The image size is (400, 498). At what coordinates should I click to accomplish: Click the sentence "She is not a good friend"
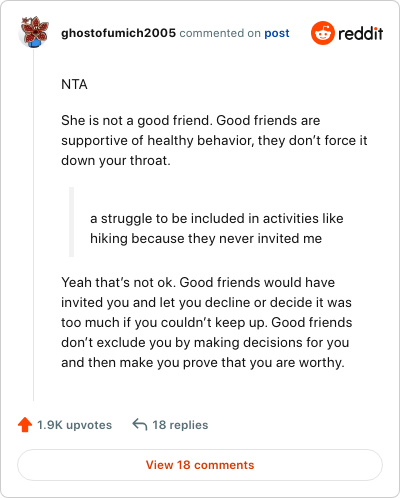click(137, 120)
